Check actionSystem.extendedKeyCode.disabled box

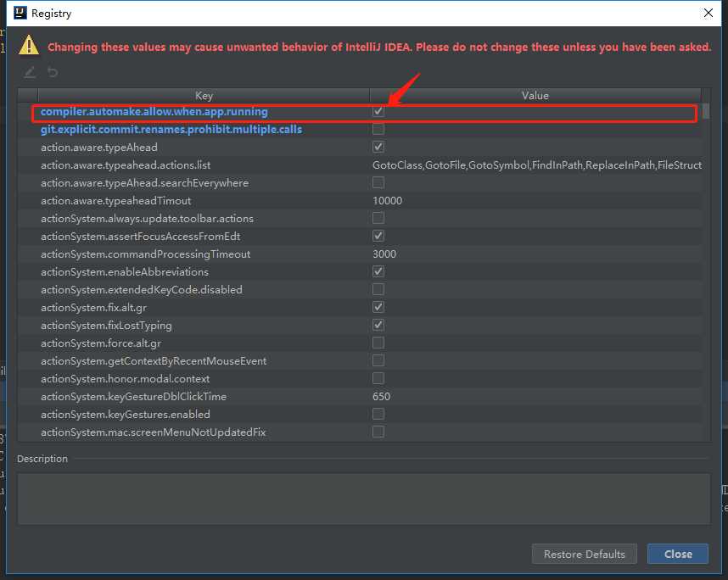378,289
